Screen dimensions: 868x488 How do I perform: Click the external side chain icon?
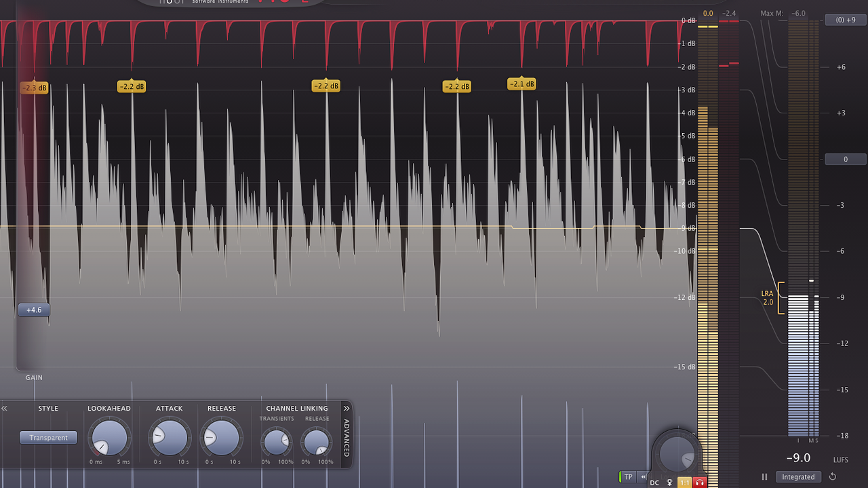(670, 483)
